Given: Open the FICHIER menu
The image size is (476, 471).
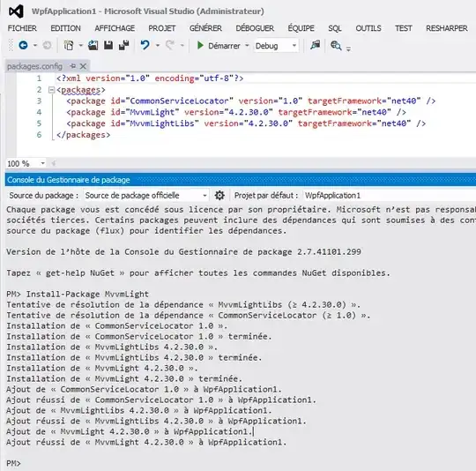Looking at the screenshot, I should click(22, 28).
